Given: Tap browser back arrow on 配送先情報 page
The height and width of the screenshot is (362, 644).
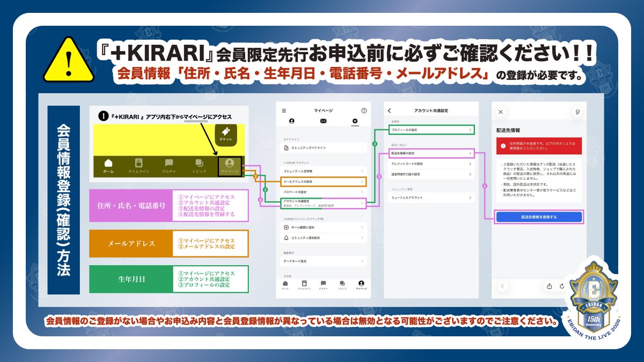Looking at the screenshot, I should point(502,286).
